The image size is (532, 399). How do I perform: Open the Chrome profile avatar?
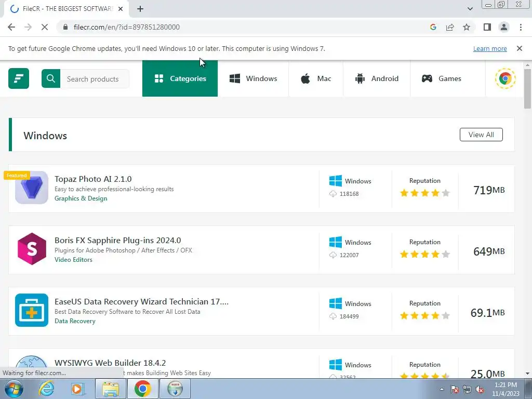[504, 27]
